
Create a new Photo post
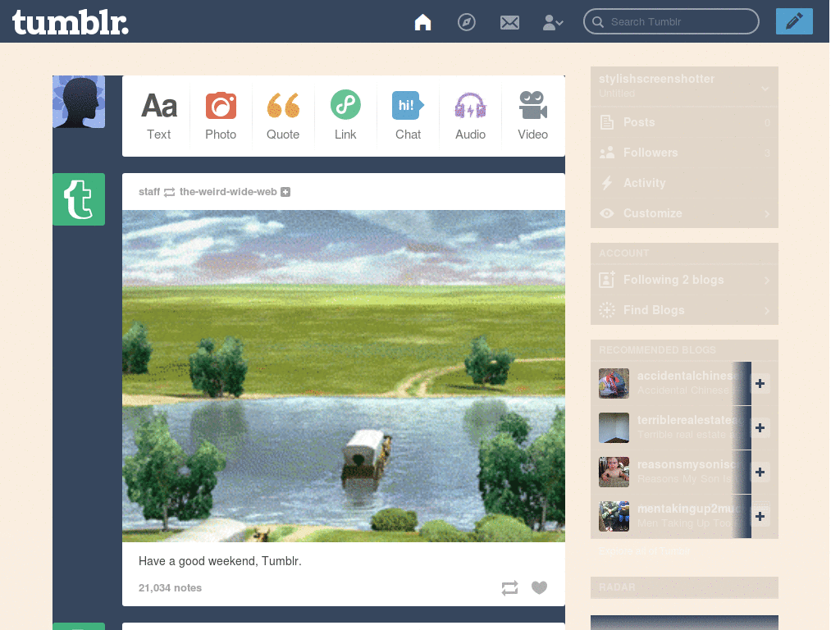point(221,116)
